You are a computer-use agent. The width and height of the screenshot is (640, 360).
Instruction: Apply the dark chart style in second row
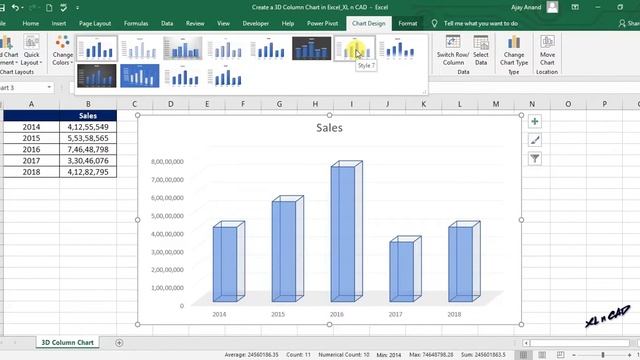tap(97, 76)
